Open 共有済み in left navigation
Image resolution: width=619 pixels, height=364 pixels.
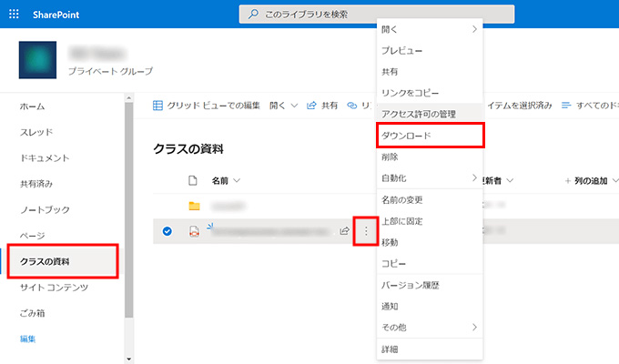(36, 184)
